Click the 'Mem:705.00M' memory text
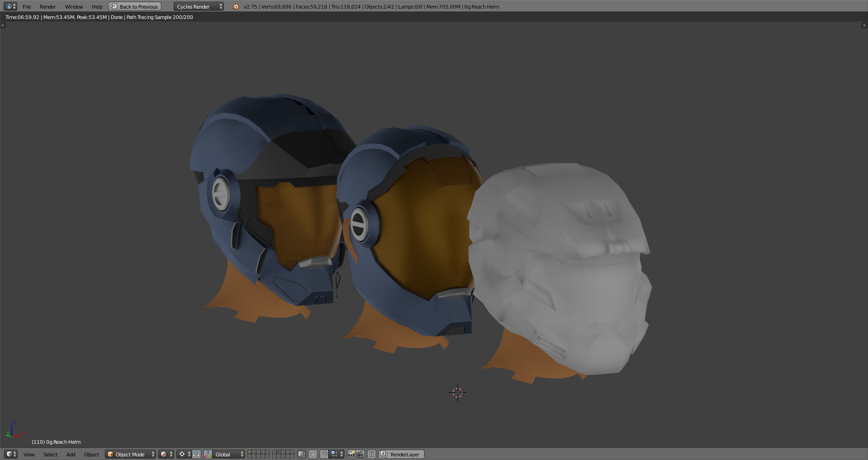The width and height of the screenshot is (868, 460). click(443, 7)
